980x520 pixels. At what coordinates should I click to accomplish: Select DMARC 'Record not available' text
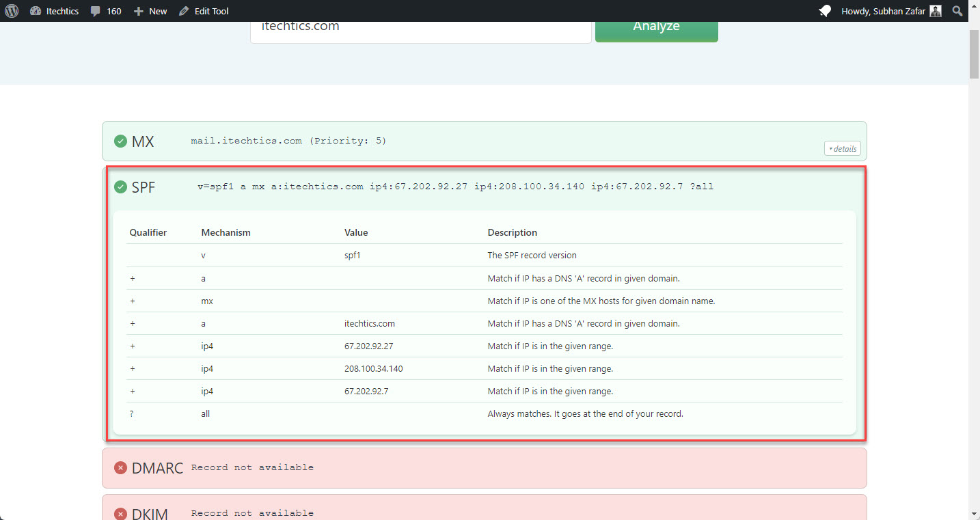click(x=252, y=467)
